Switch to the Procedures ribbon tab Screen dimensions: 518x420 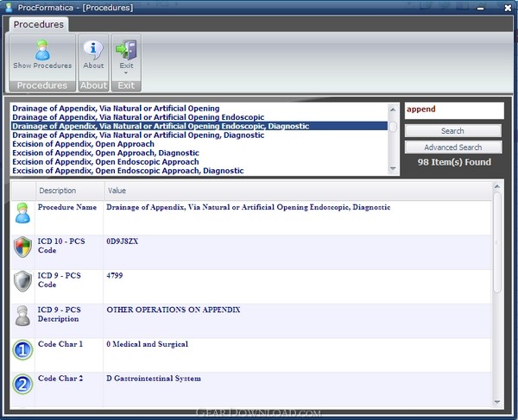[x=39, y=24]
